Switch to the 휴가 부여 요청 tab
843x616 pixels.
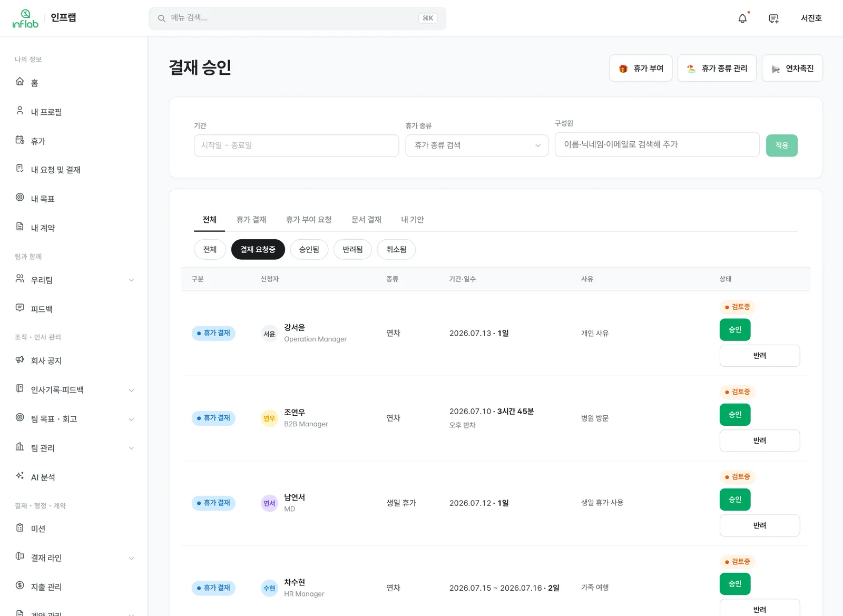309,220
